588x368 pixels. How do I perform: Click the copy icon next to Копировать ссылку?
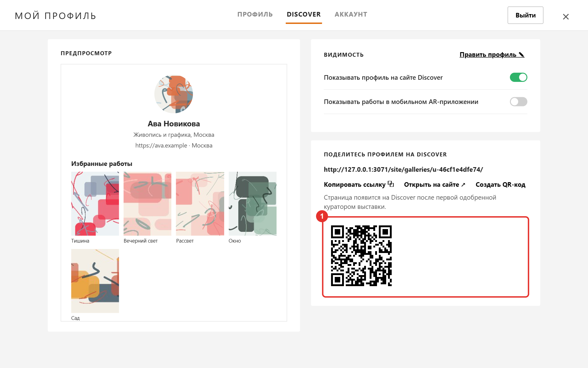point(391,184)
